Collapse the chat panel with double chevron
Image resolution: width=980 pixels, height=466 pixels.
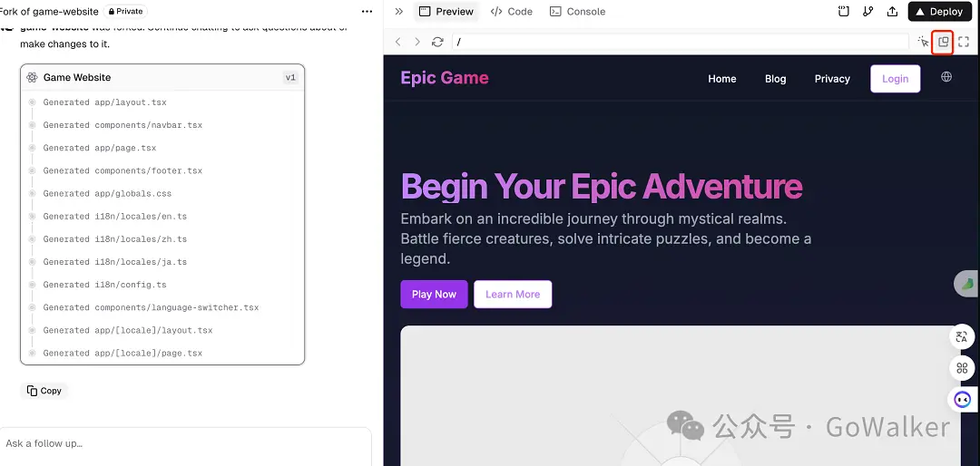(x=398, y=12)
